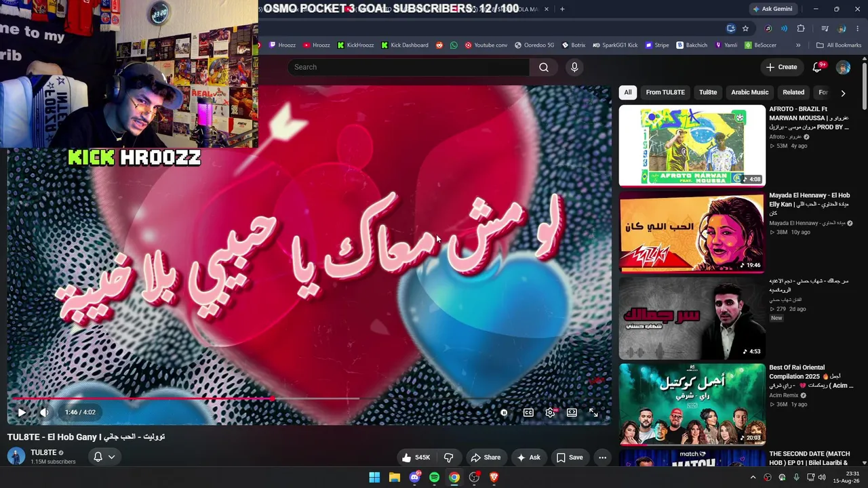Select the From TUL8TE chip
868x488 pixels.
click(665, 92)
